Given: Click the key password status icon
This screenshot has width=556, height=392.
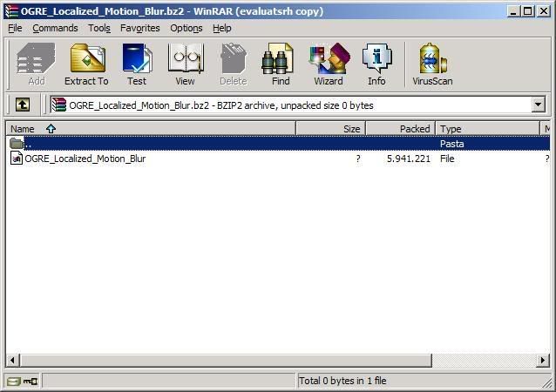Looking at the screenshot, I should click(31, 382).
